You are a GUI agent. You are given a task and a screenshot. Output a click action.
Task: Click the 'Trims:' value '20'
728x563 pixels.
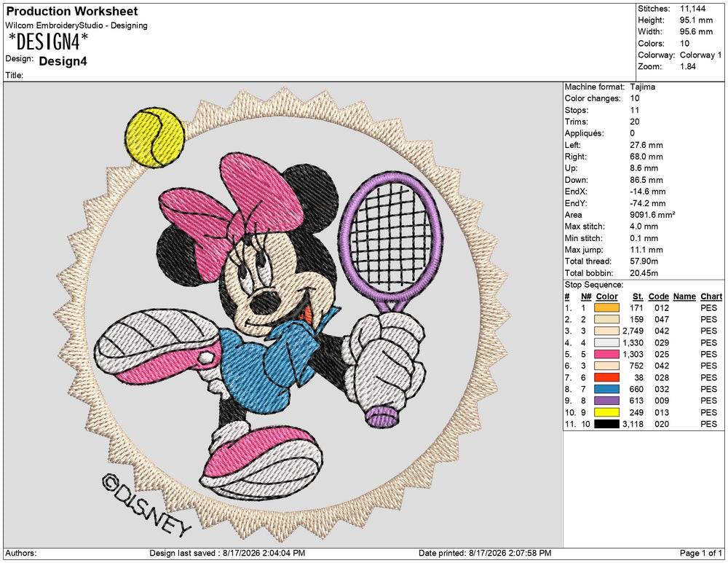[x=635, y=122]
